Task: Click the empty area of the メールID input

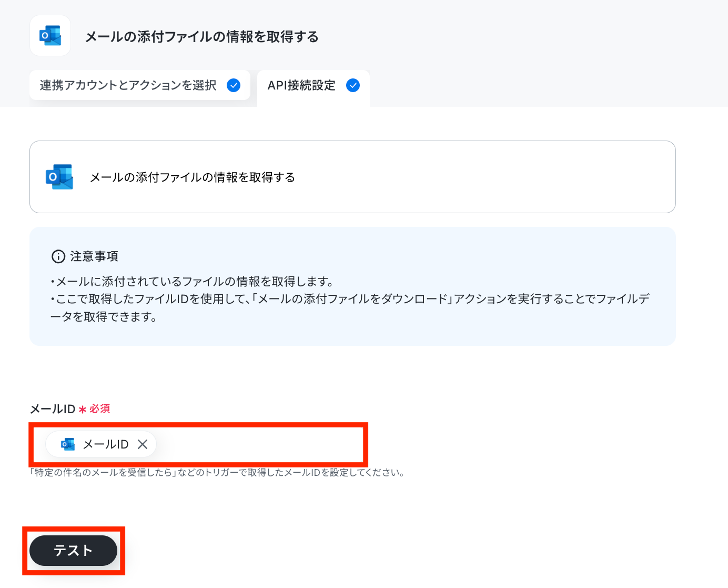Action: (x=258, y=444)
